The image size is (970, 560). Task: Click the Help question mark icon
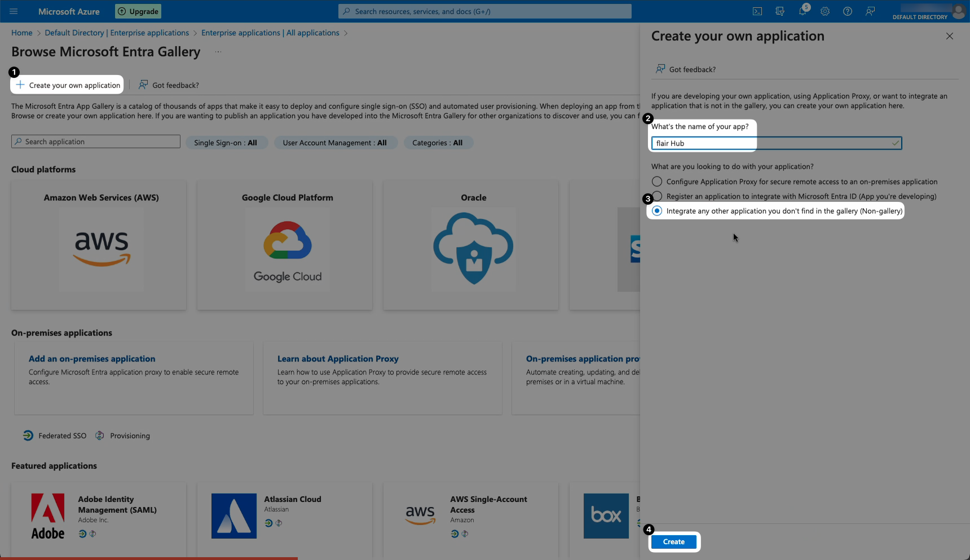[x=848, y=11]
